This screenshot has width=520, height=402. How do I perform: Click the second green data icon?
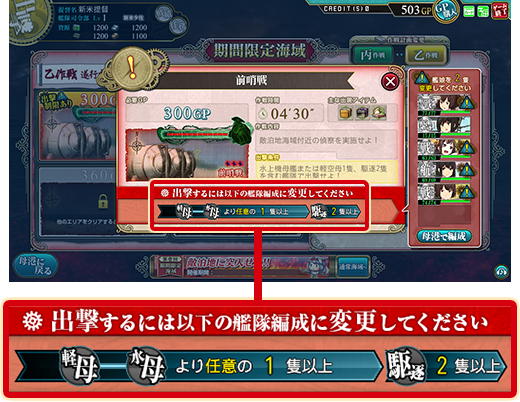point(483,12)
